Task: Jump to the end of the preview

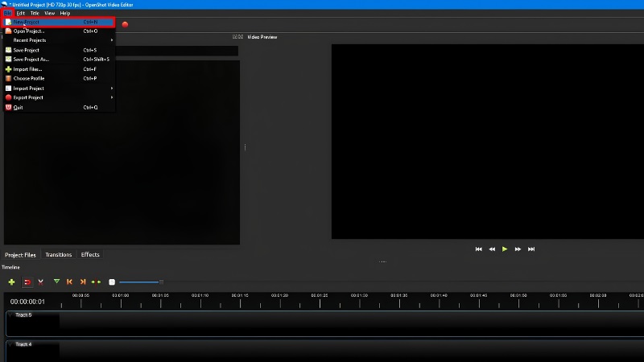Action: point(531,249)
